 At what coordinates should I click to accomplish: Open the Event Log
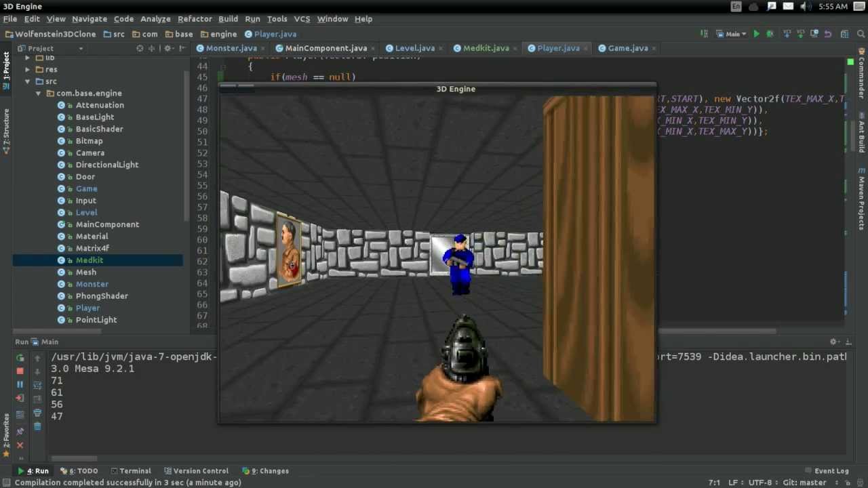pos(827,470)
